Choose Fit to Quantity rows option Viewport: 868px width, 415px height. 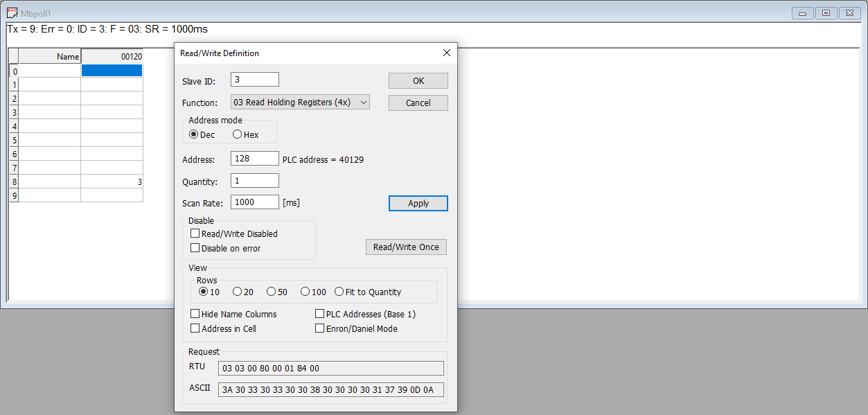point(339,292)
